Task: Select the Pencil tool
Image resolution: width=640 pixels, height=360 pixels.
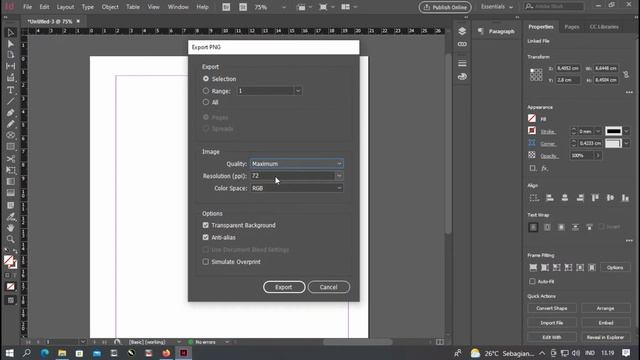Action: point(11,124)
